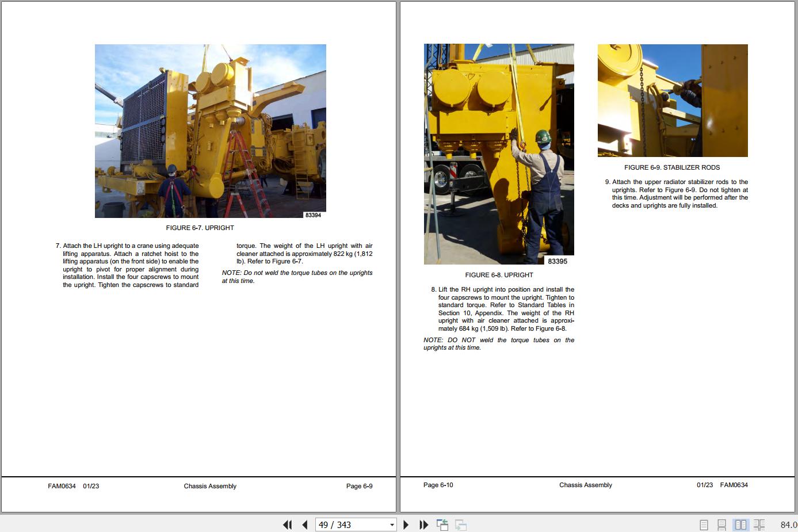Click the Figure 6-8 upright photo
Viewport: 798px width, 532px height.
point(499,154)
